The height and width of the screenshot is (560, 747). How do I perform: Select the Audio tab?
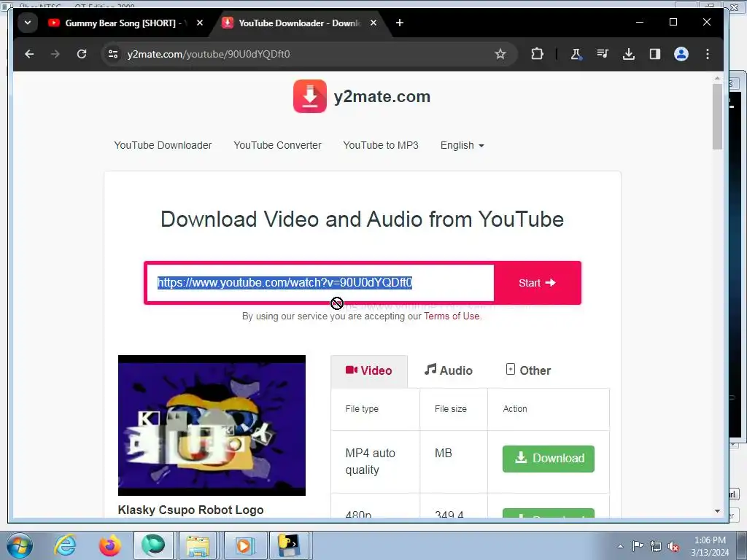tap(449, 370)
